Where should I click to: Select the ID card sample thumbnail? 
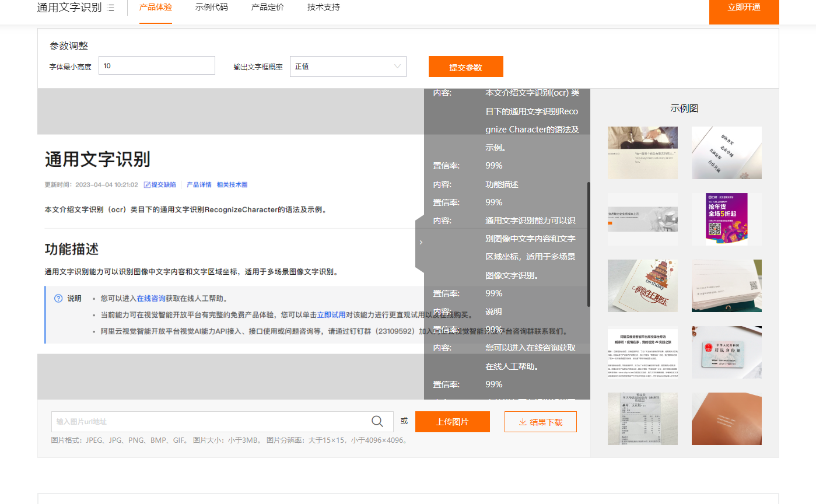(727, 352)
